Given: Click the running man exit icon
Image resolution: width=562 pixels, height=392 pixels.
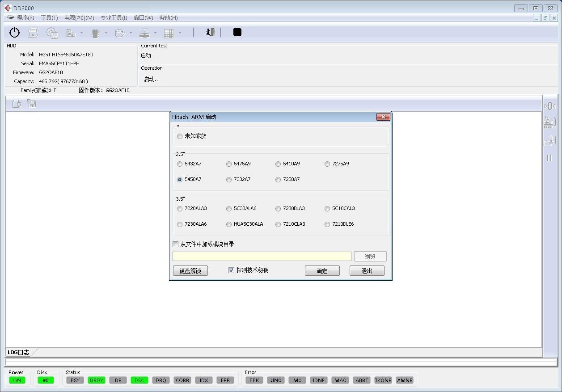Looking at the screenshot, I should [210, 32].
